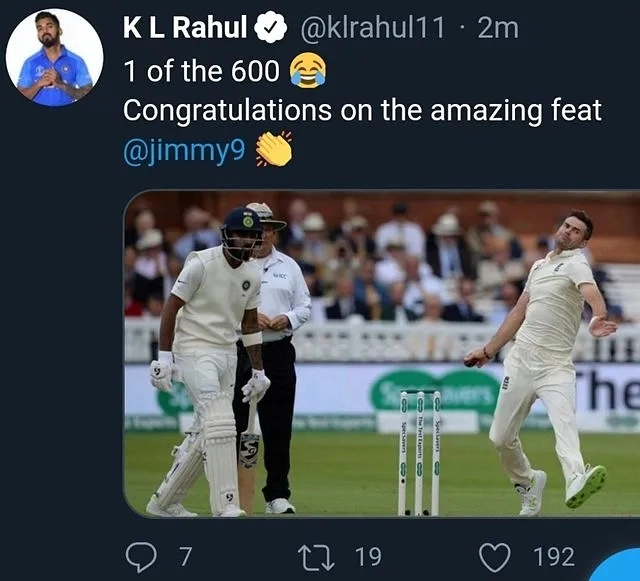Open the attached cricket match photo

click(x=381, y=353)
